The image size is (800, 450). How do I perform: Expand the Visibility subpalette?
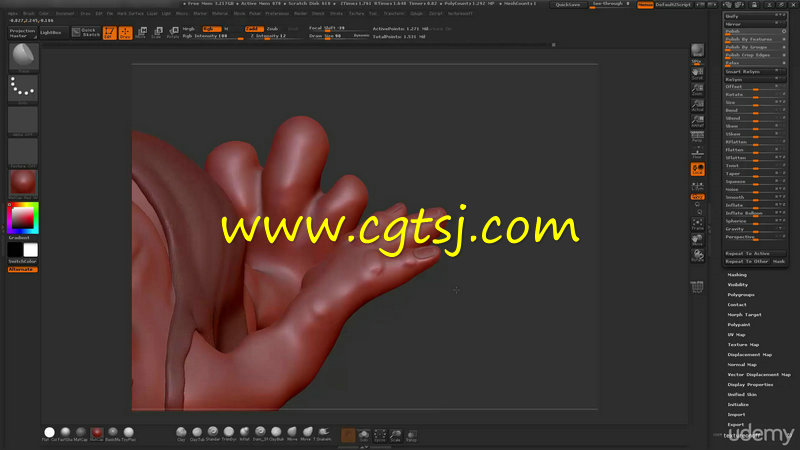click(738, 285)
